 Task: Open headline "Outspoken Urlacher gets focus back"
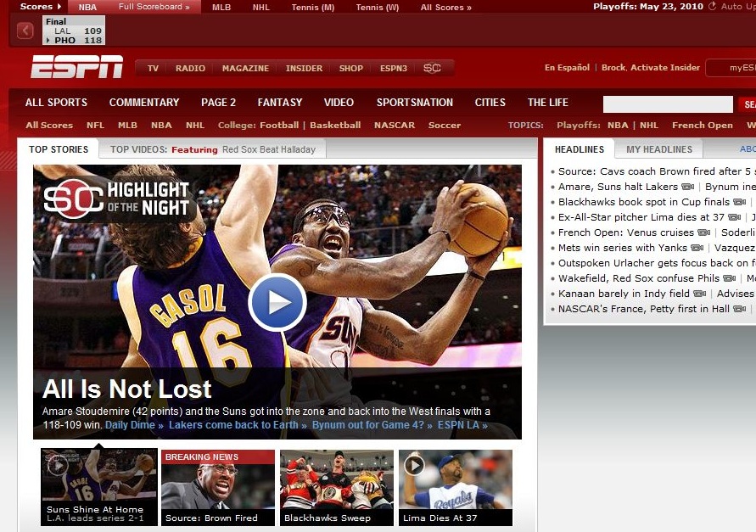pos(657,263)
